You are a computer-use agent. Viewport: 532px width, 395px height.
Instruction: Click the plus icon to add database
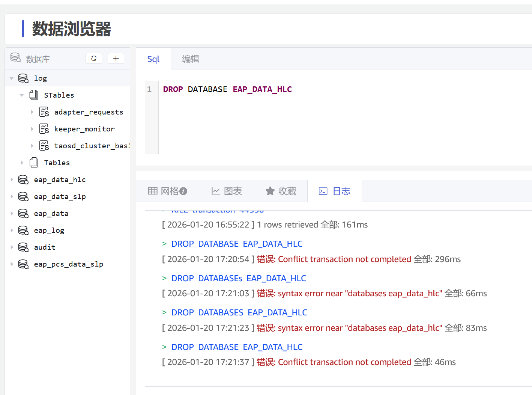click(116, 59)
